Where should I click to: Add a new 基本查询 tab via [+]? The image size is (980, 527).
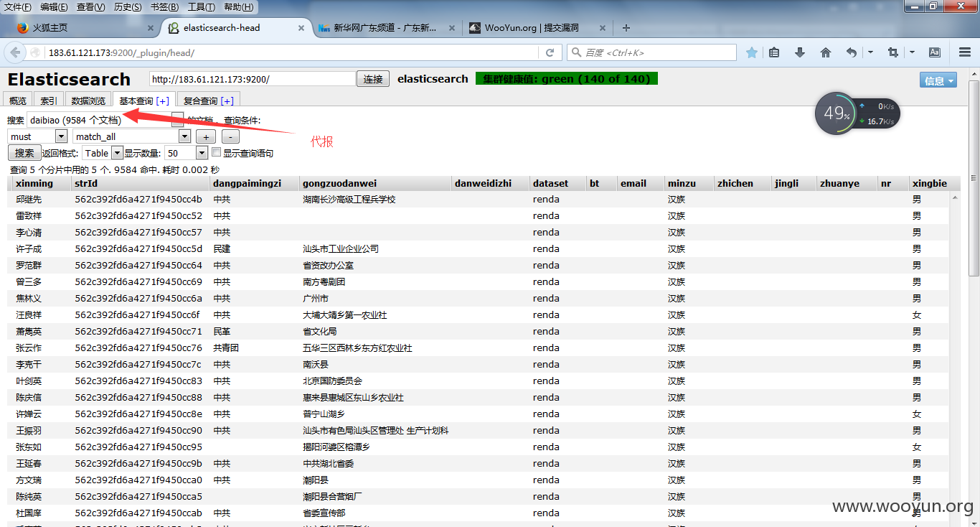163,101
